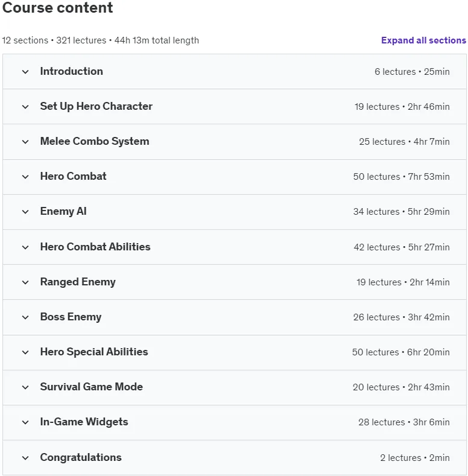Expand the Hero Combat Abilities chevron
Viewport: 468px width, 476px height.
pyautogui.click(x=25, y=247)
